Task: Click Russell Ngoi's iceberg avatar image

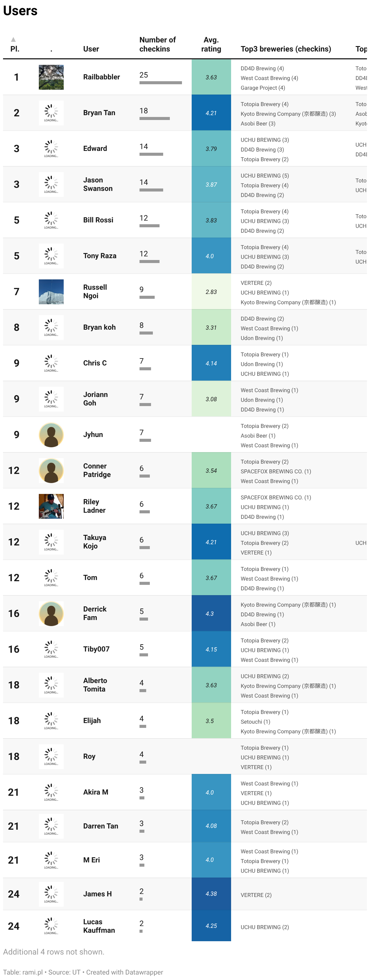Action: coord(51,292)
